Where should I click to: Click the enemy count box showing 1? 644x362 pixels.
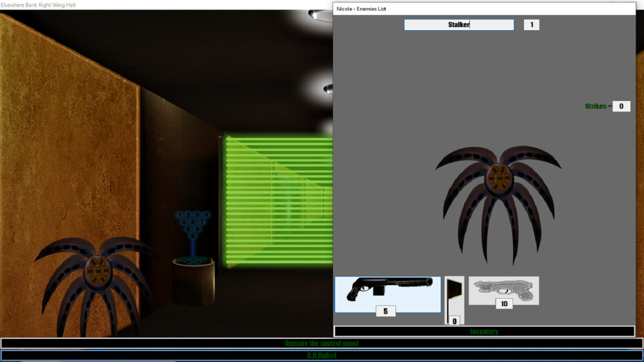point(531,25)
